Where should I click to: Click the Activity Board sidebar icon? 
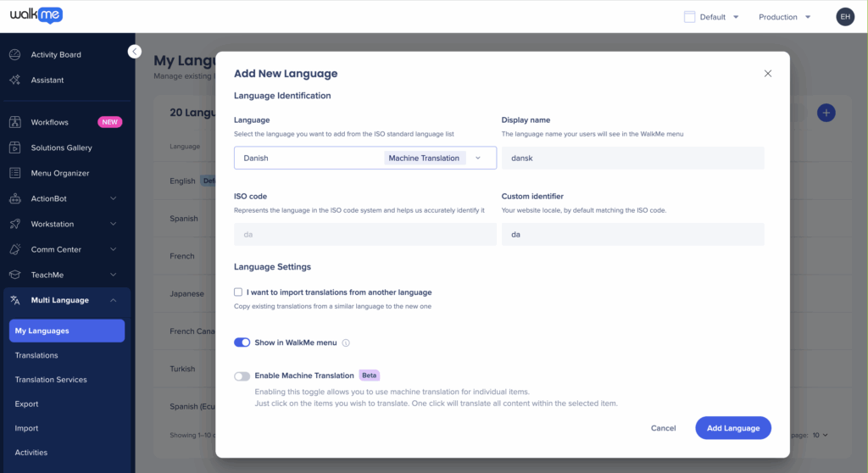[x=14, y=55]
